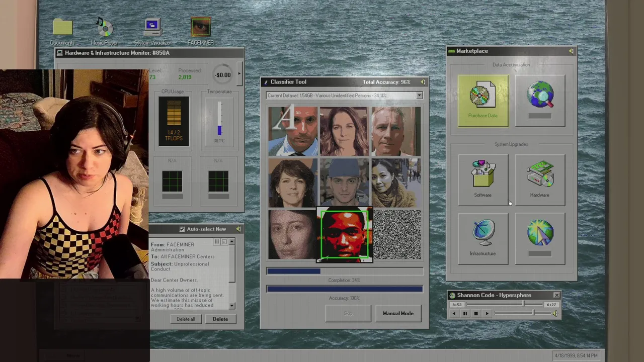
Task: Open Software upgrades in Marketplace
Action: 483,180
